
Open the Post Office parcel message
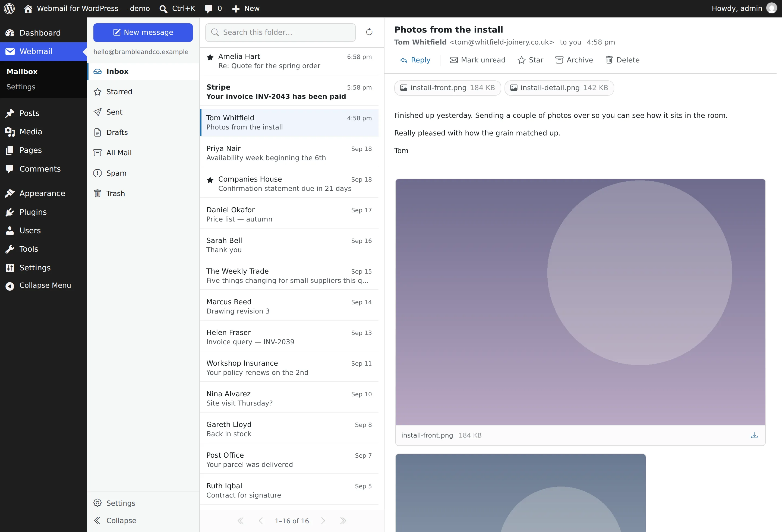(x=289, y=460)
